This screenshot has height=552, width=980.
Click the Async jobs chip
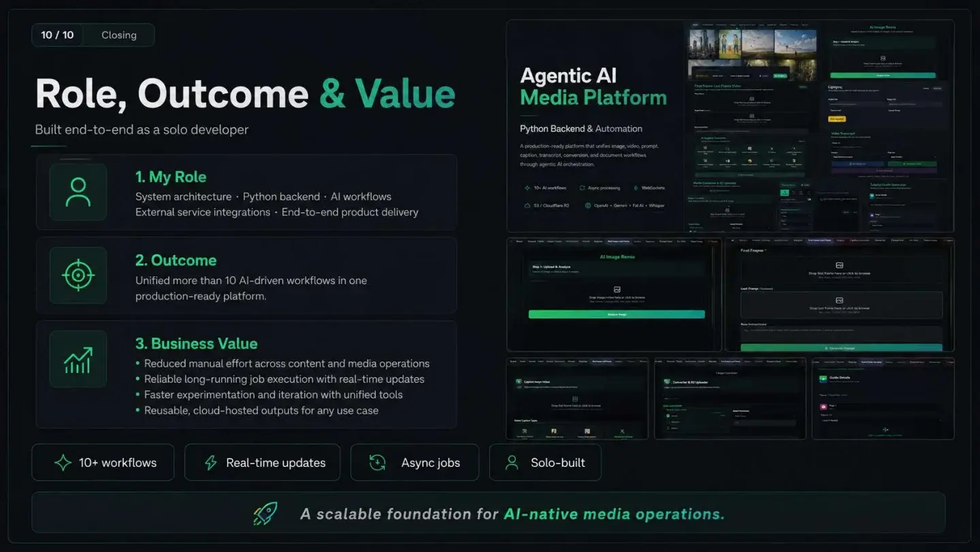pyautogui.click(x=414, y=463)
